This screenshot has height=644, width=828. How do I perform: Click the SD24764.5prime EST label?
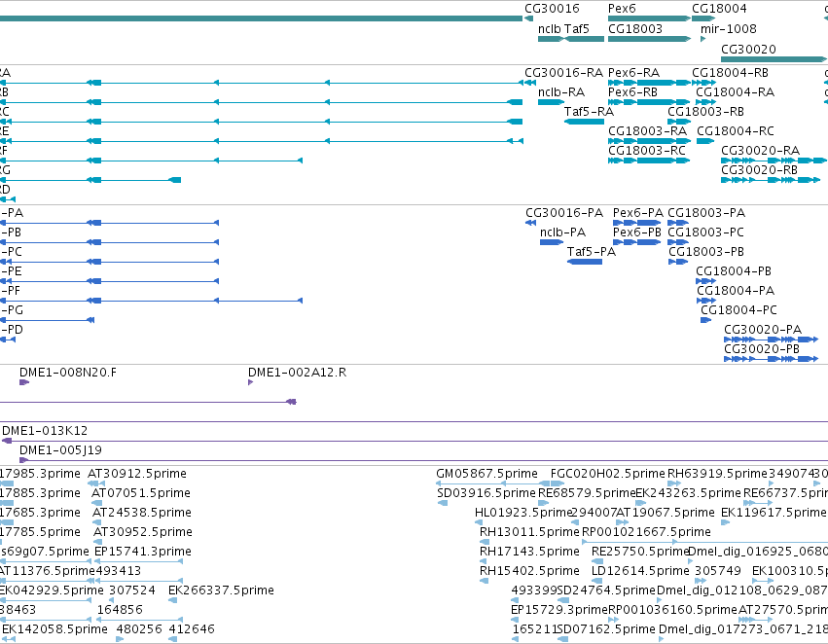(606, 590)
